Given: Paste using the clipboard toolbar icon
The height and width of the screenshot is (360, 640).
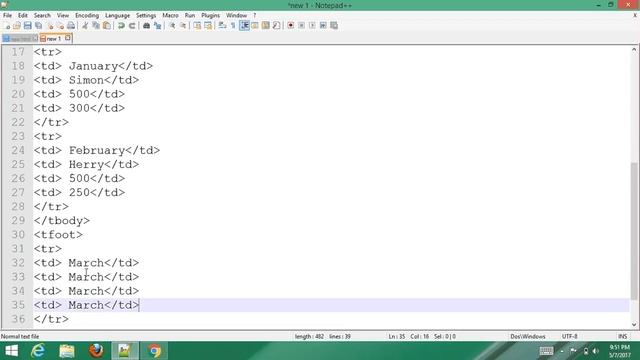Looking at the screenshot, I should tap(107, 26).
